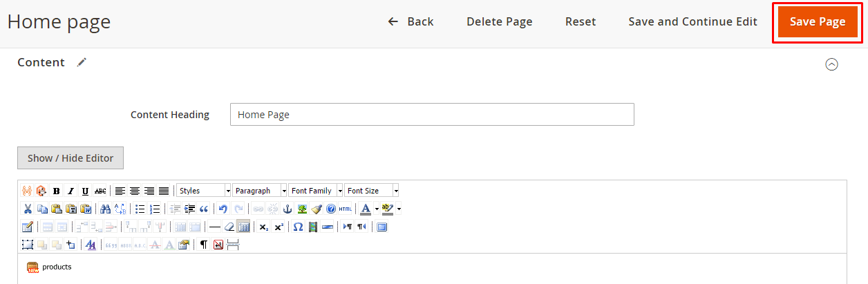868x284 pixels.
Task: Click the Content Heading input field
Action: coord(432,115)
